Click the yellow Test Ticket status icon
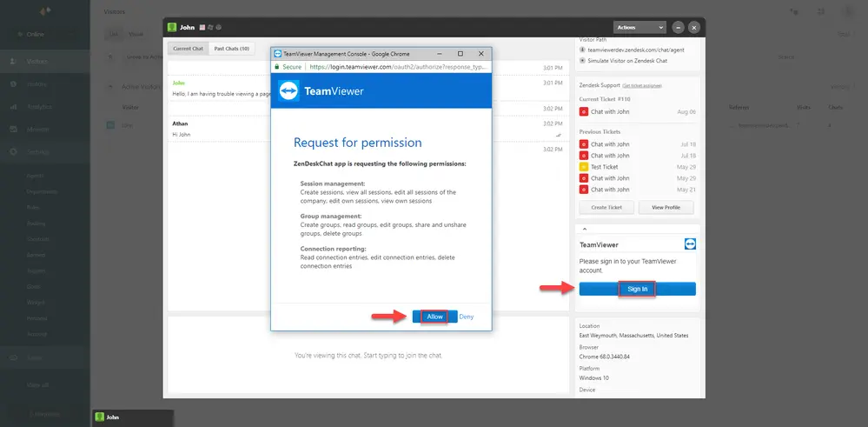Screen dimensions: 868x427 584,167
